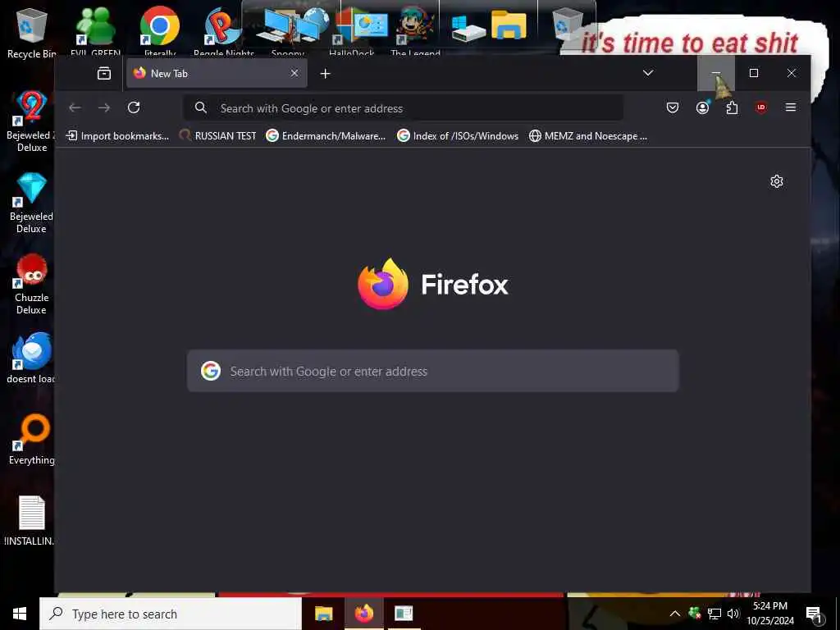
Task: Open the Action Center notifications icon
Action: [815, 614]
